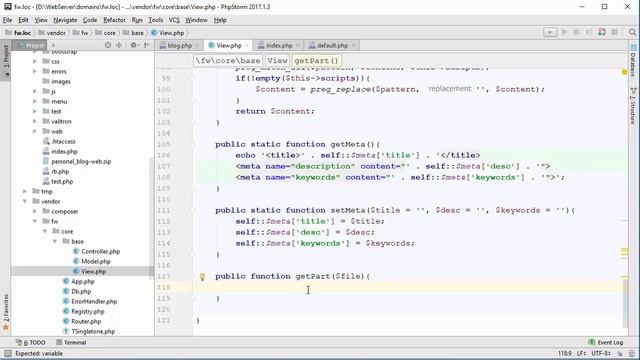Open Registry.php from project tree

pos(84,311)
